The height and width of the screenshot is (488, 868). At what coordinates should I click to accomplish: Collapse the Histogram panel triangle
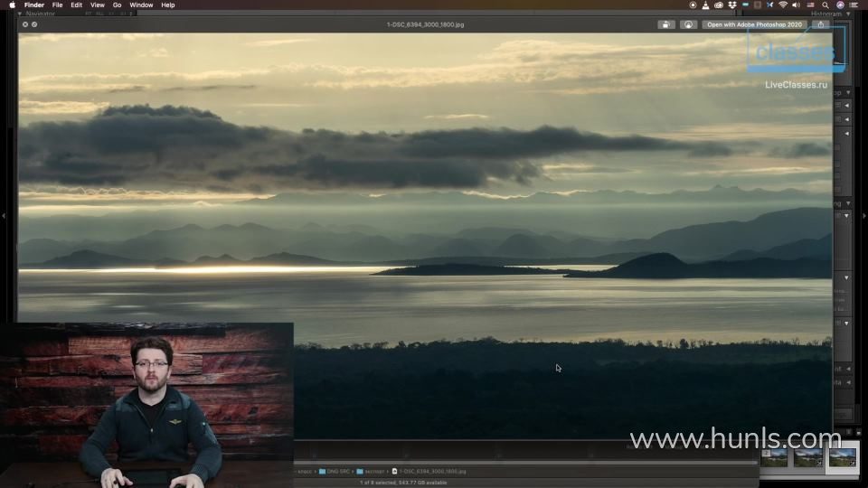(847, 14)
